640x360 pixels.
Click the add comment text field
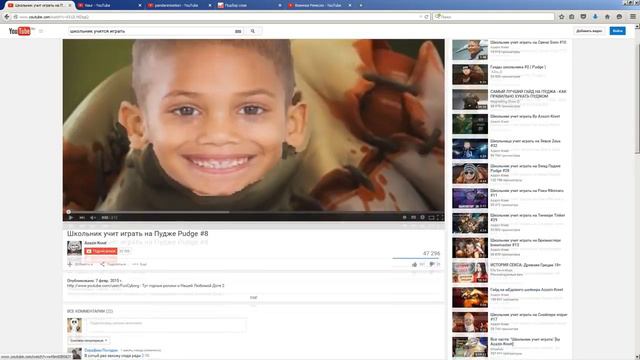166,325
